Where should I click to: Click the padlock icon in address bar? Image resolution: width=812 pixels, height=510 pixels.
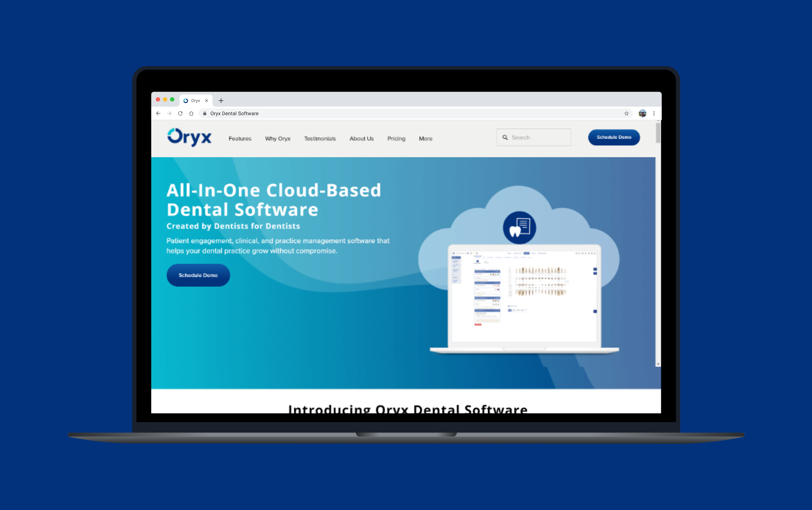coord(204,114)
